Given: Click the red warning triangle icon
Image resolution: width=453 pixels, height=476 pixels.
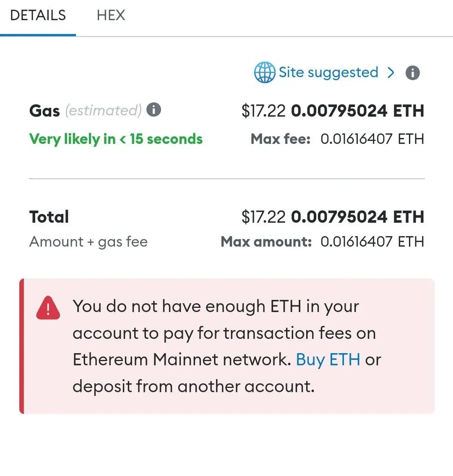Looking at the screenshot, I should click(x=48, y=308).
